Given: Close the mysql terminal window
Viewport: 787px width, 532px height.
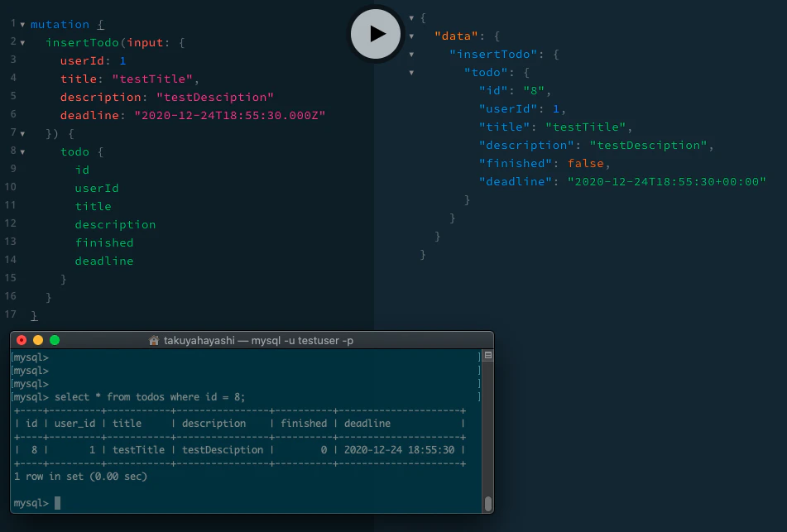Looking at the screenshot, I should (x=22, y=340).
